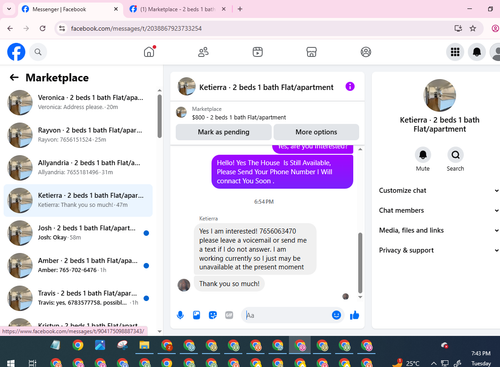
Task: Click the address bar URL
Action: [136, 29]
